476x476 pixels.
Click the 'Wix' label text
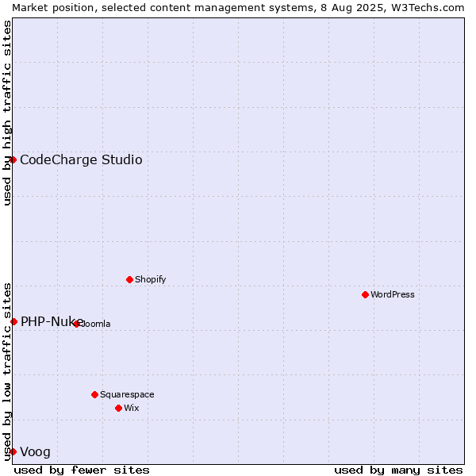coord(132,408)
